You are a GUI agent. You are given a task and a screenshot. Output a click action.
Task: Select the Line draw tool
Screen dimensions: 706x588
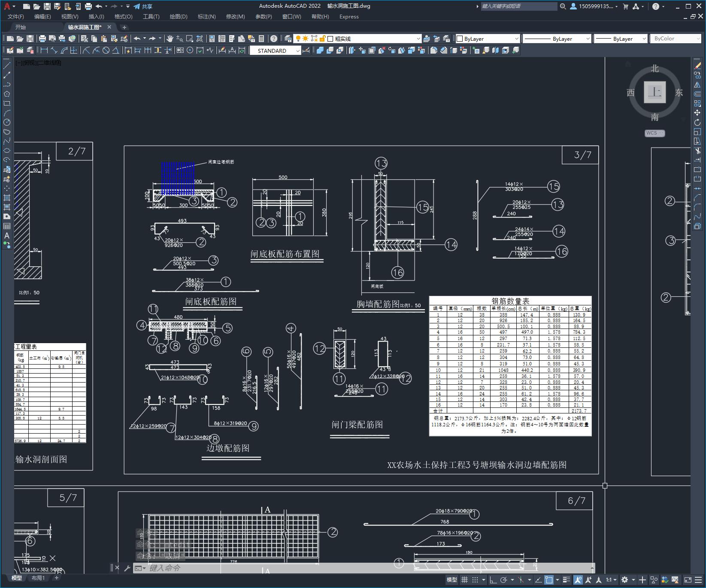pyautogui.click(x=7, y=66)
